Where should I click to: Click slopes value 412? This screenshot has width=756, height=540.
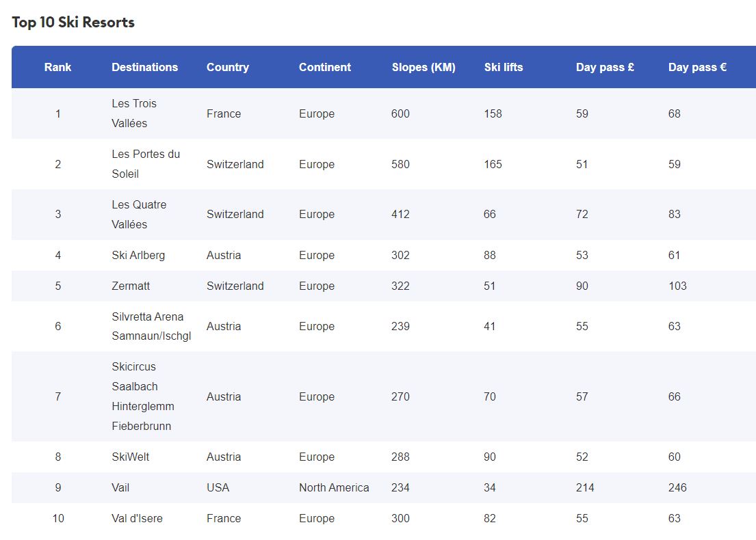(400, 214)
